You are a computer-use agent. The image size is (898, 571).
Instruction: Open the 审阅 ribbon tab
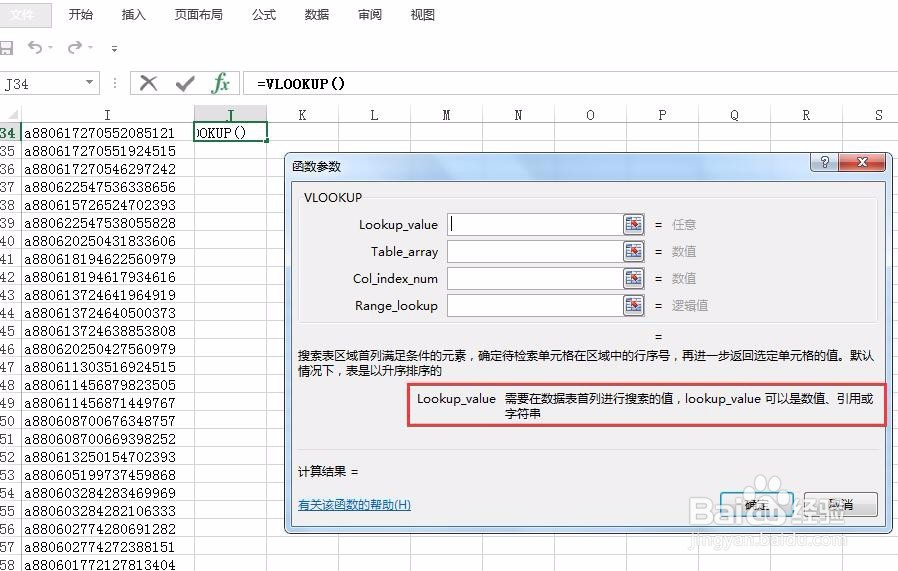pyautogui.click(x=370, y=15)
